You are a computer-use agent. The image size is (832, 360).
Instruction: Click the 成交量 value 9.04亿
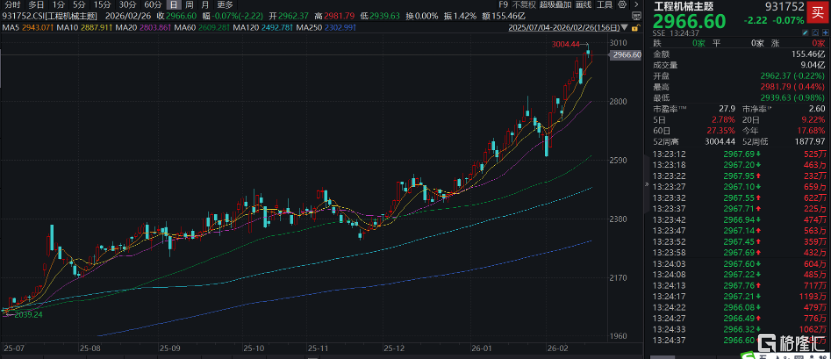point(813,65)
